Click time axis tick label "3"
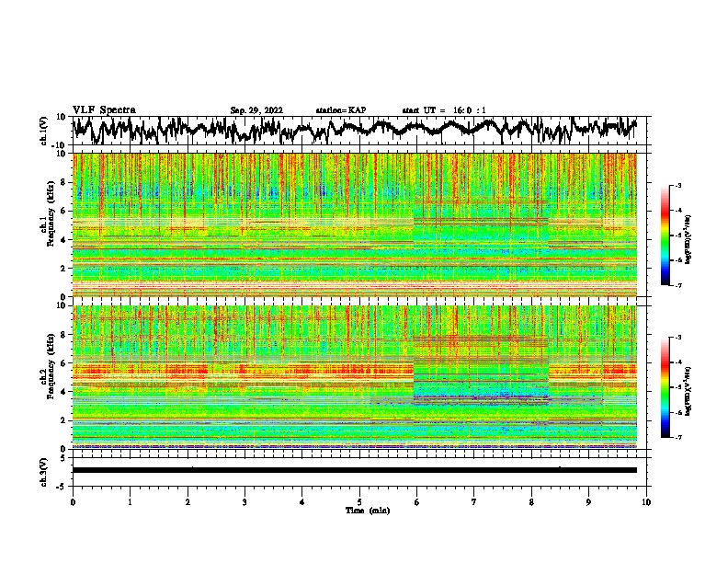The image size is (728, 563). pyautogui.click(x=245, y=502)
